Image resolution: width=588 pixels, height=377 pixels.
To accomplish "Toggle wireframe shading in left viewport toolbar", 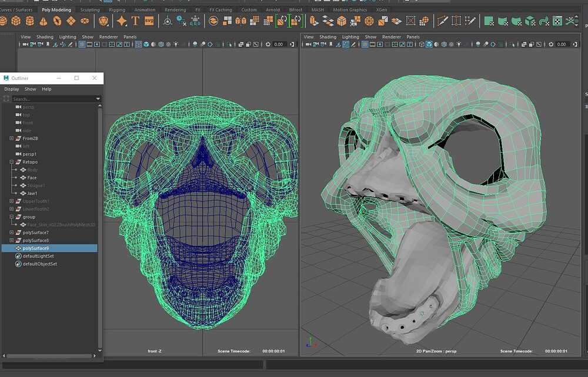I will (x=138, y=44).
